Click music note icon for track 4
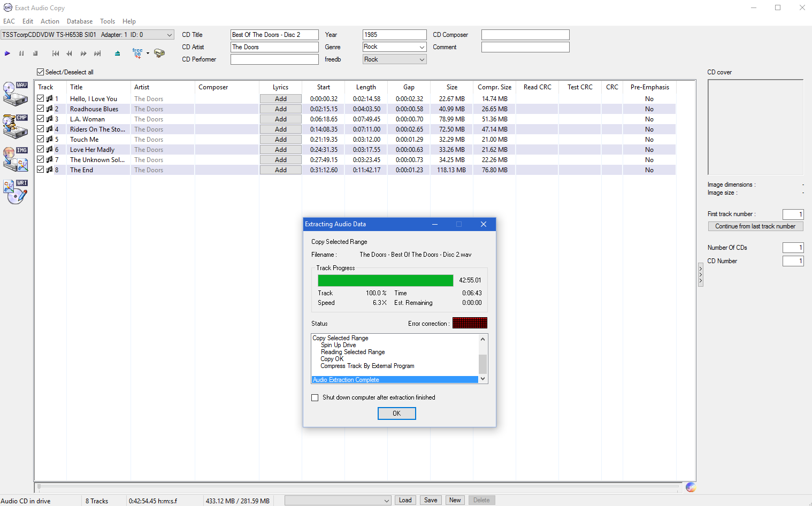The width and height of the screenshot is (812, 506). (49, 129)
